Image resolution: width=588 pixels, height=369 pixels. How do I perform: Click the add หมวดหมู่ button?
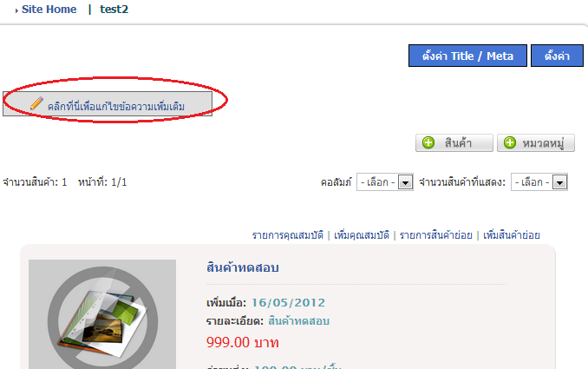(536, 143)
